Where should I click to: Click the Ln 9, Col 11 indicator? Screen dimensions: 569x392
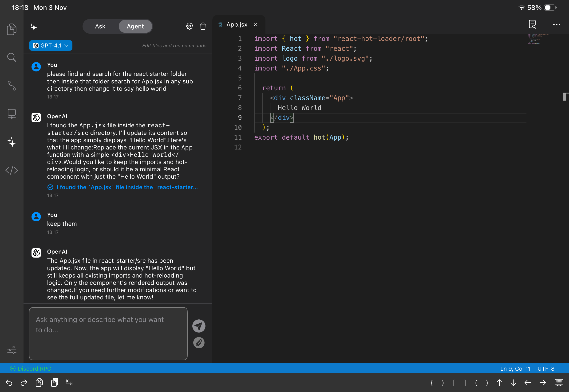coord(515,369)
